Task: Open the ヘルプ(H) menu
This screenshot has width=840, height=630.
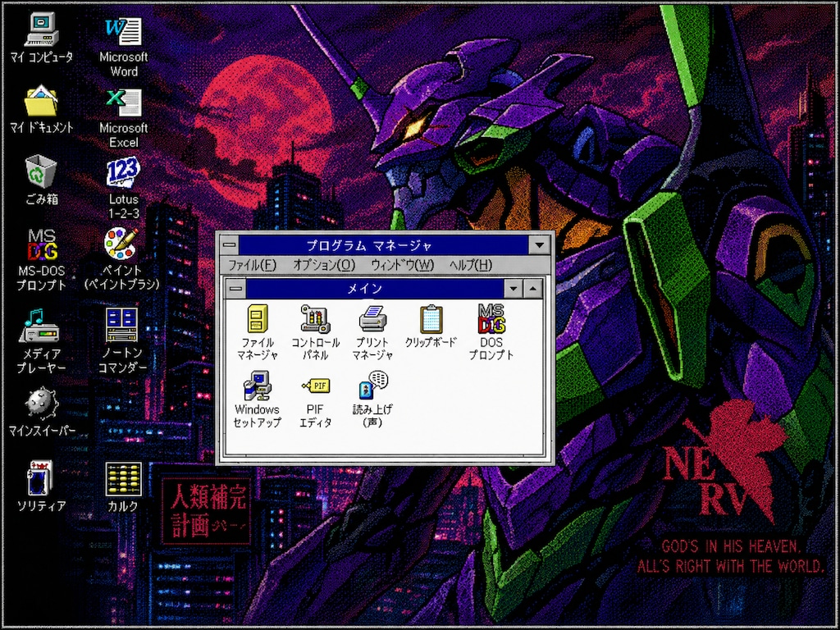Action: (470, 265)
